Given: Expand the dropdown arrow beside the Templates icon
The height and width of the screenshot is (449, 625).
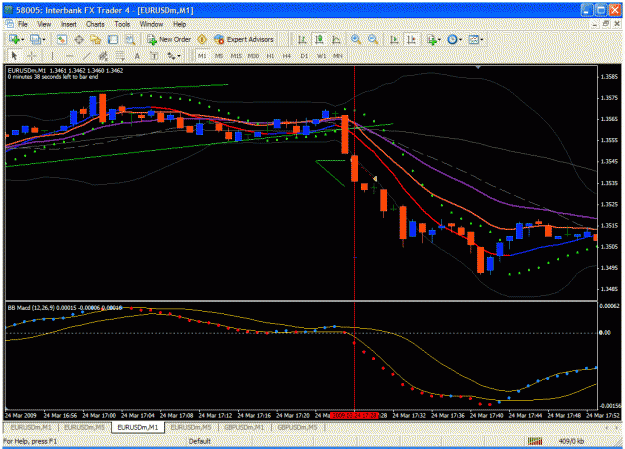Looking at the screenshot, I should point(482,39).
